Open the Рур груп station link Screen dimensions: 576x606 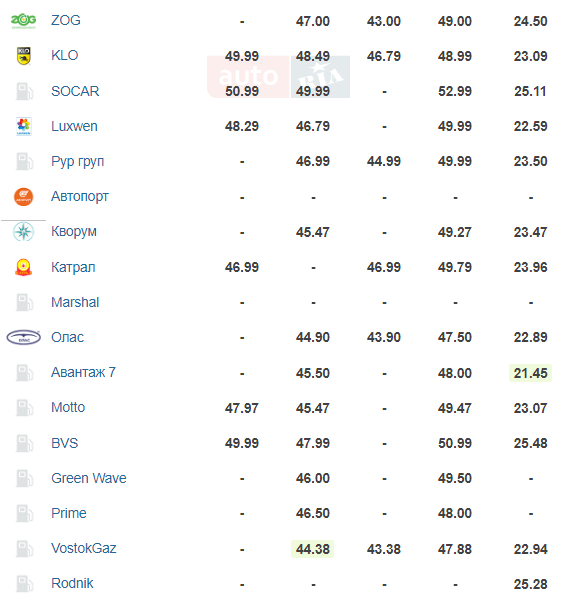(77, 162)
